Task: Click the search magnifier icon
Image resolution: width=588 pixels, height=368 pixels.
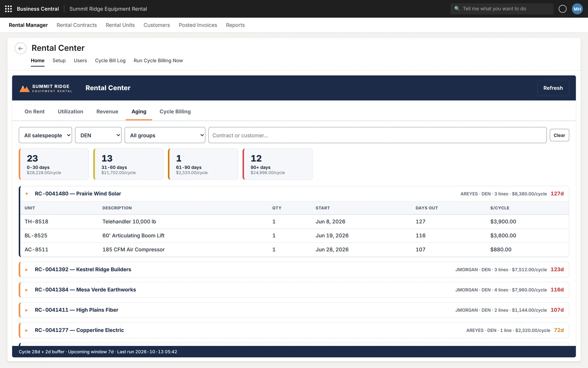Action: (457, 8)
